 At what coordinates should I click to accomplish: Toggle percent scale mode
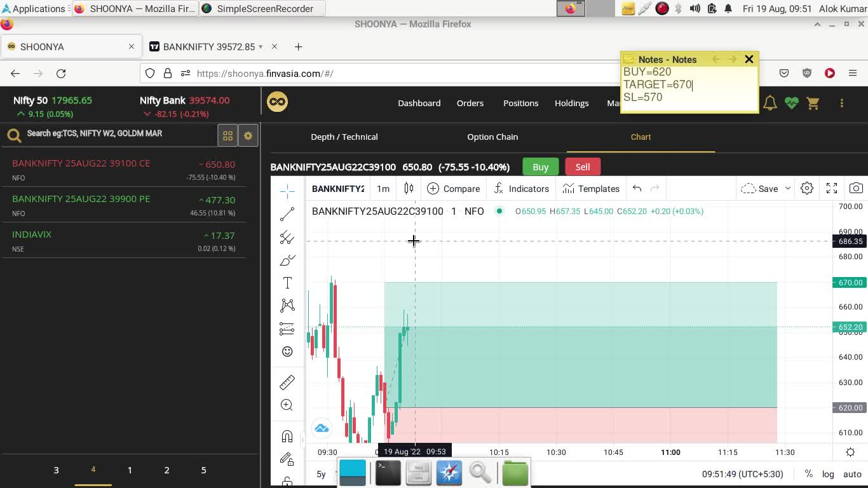808,474
